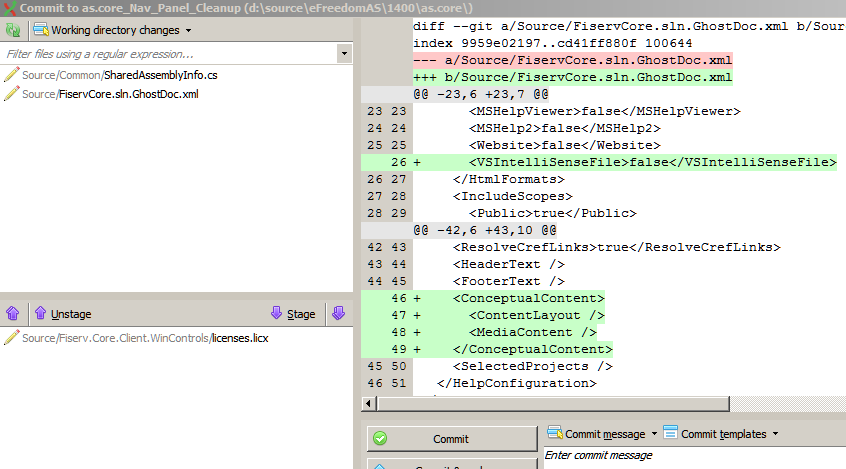Click the hunk header @@ -42,6 +43,10 @@
Viewport: 846px width, 469px height.
point(485,230)
